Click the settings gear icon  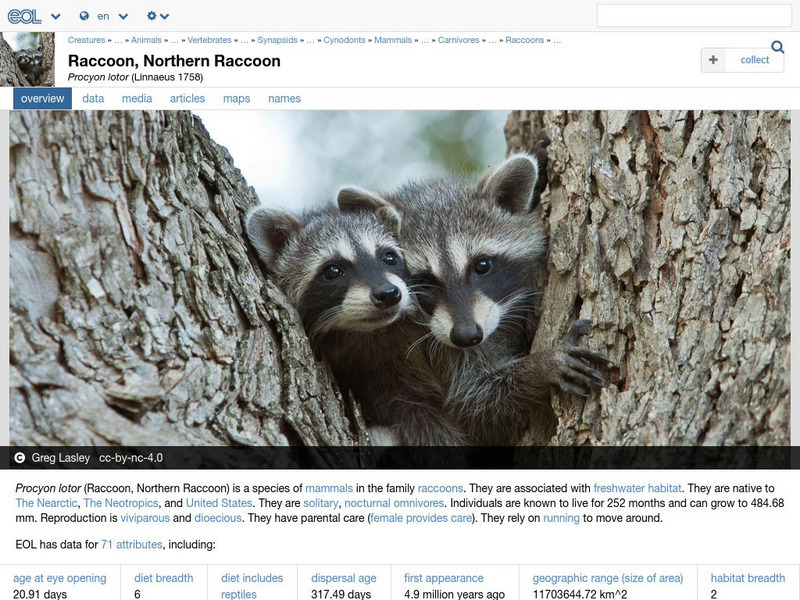[152, 16]
